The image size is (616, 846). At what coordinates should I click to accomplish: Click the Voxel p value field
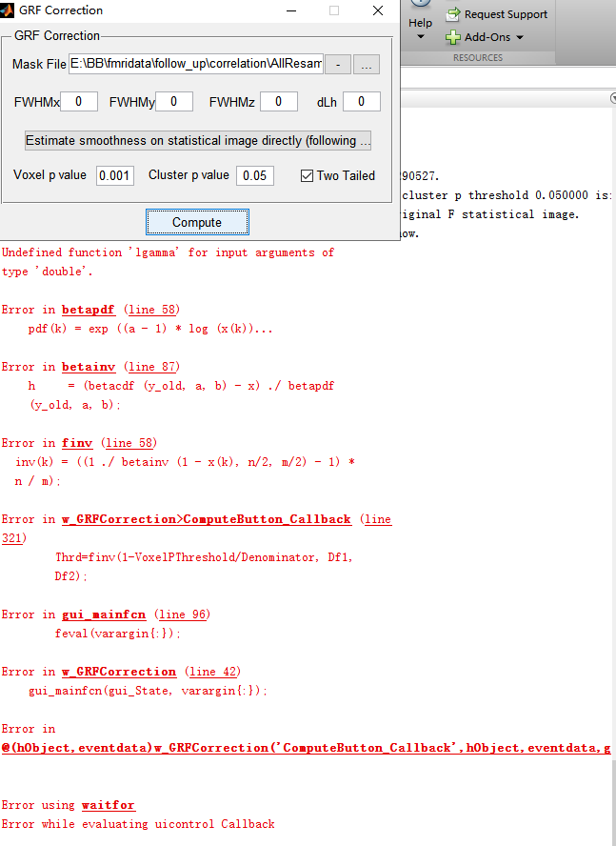(115, 175)
